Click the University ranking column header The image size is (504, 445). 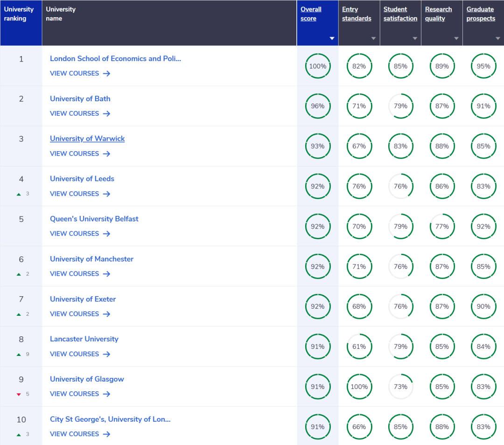coord(19,14)
